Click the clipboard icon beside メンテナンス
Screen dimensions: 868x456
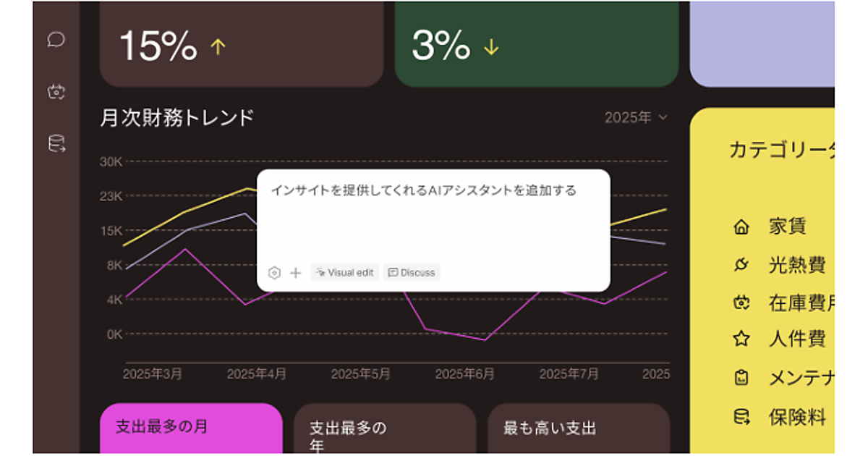741,377
